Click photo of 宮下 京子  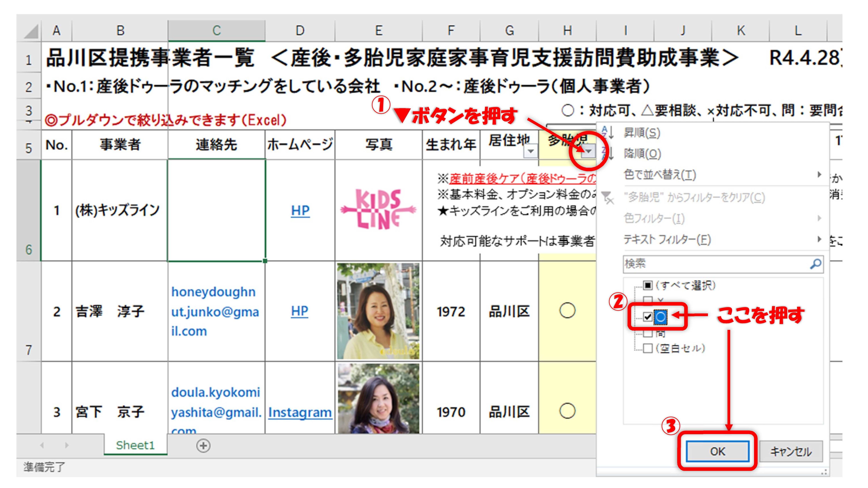coord(378,398)
